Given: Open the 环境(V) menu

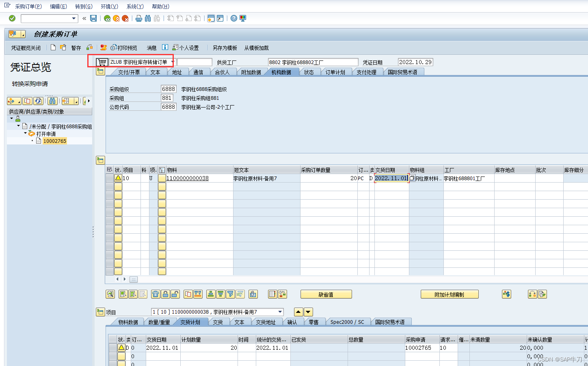Looking at the screenshot, I should (110, 6).
